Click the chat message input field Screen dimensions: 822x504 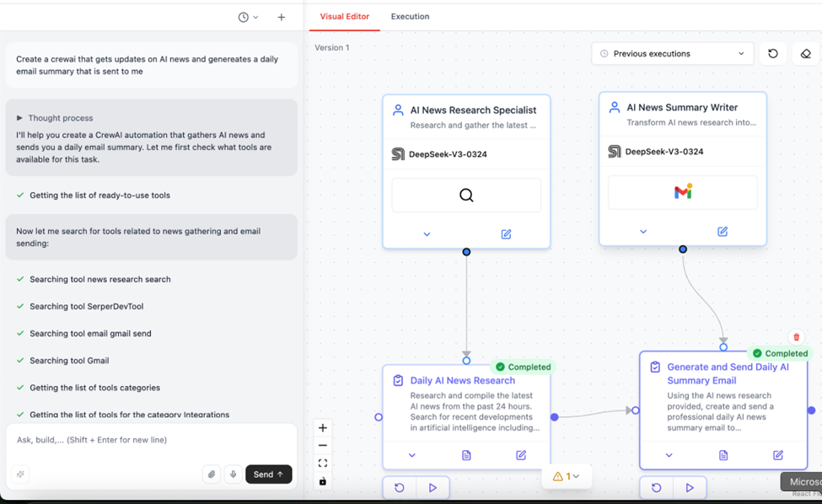[x=152, y=440]
